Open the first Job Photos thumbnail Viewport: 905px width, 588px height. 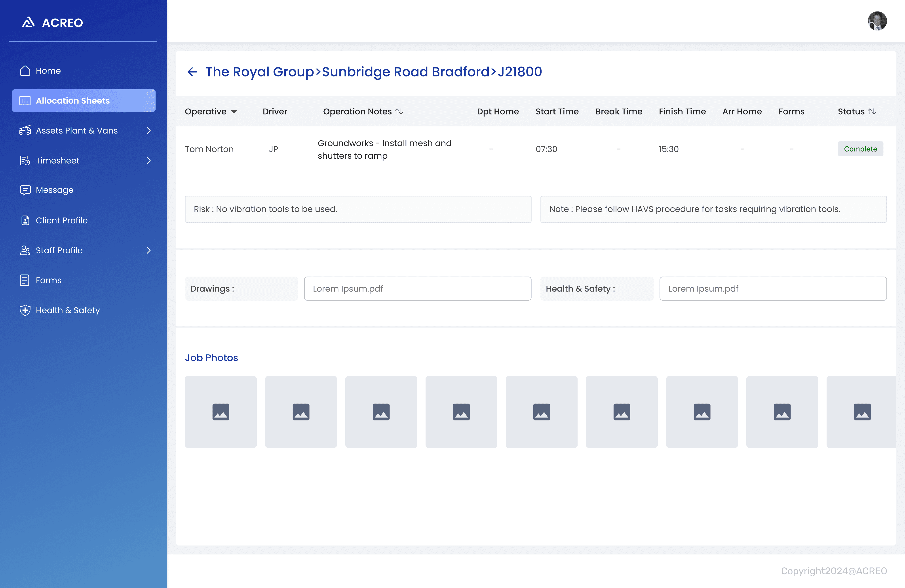221,412
